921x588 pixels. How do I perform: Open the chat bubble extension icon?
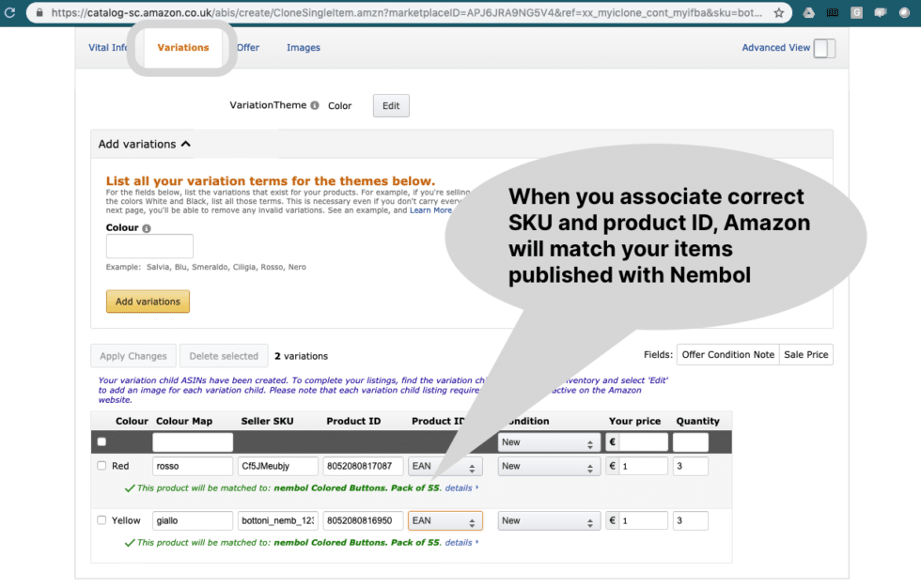tap(882, 13)
